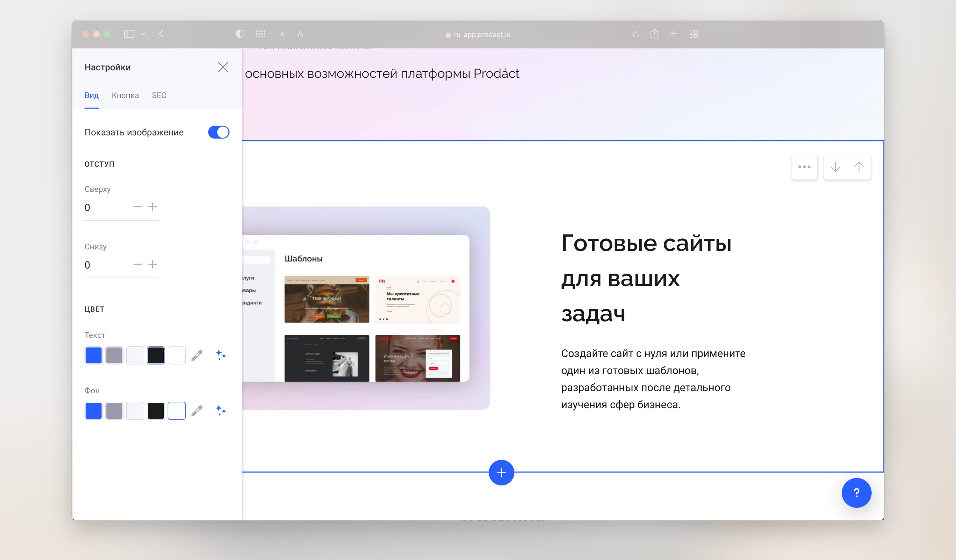This screenshot has height=560, width=956.
Task: Close the Настройки panel
Action: tap(223, 67)
